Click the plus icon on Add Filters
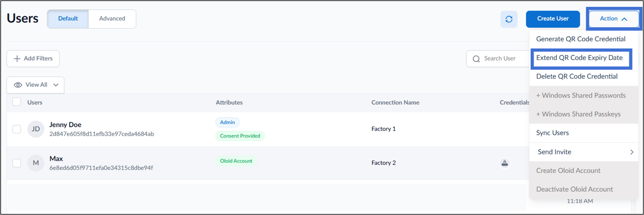This screenshot has width=644, height=215. coord(17,59)
